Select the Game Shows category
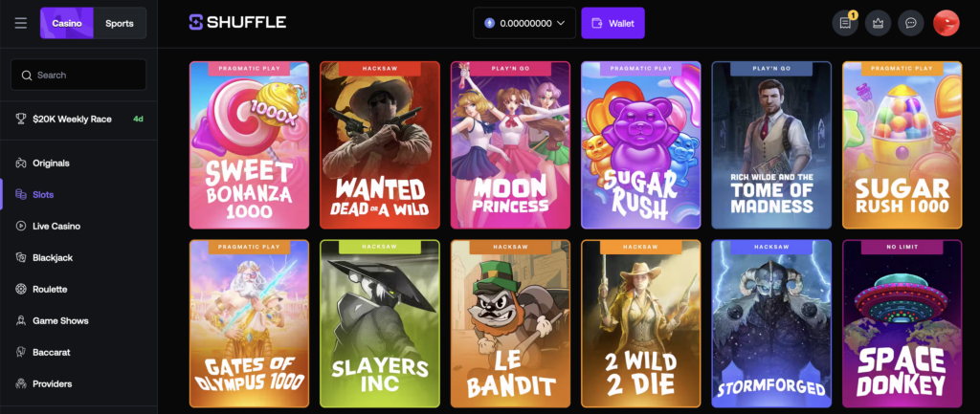The image size is (980, 414). pos(60,320)
